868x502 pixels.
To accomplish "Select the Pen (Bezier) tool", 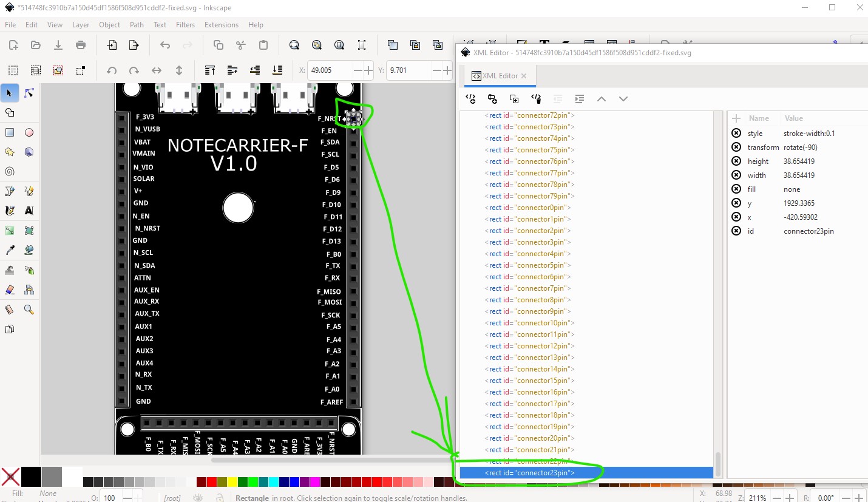I will pos(9,191).
